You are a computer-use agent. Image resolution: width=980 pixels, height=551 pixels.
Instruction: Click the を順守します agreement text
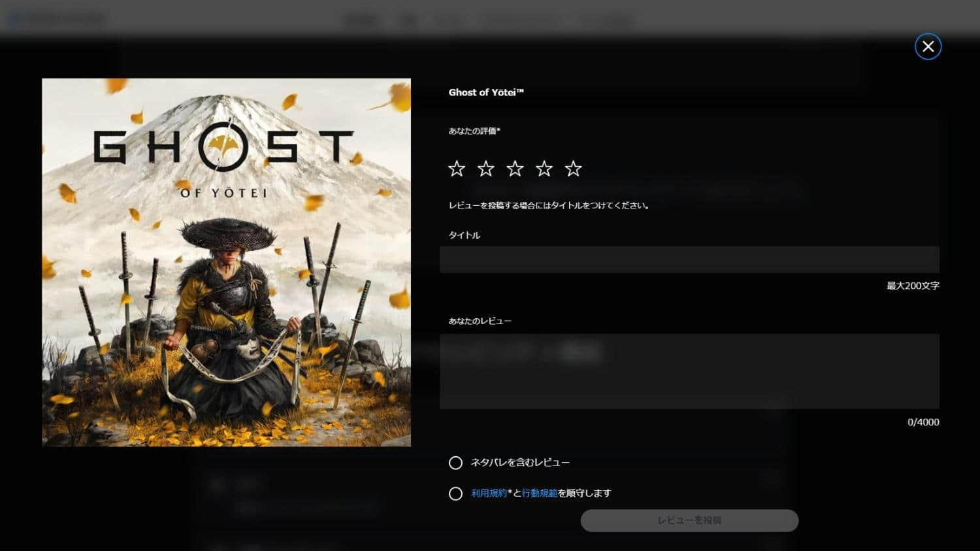pyautogui.click(x=585, y=493)
